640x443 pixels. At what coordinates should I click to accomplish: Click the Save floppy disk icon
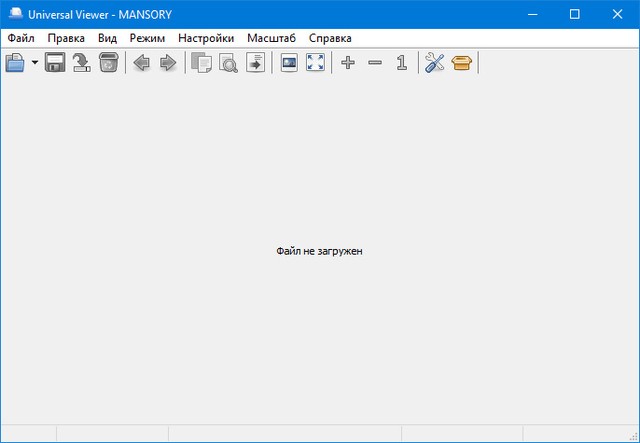[55, 63]
